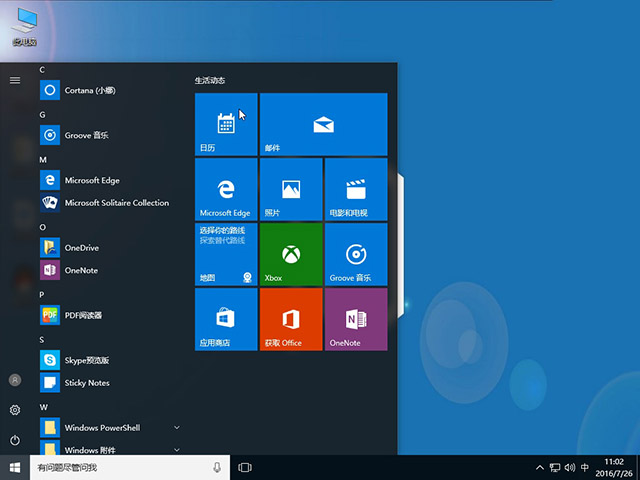Image resolution: width=640 pixels, height=480 pixels.
Task: Select Cortana (小娜) from app list
Action: pyautogui.click(x=90, y=90)
